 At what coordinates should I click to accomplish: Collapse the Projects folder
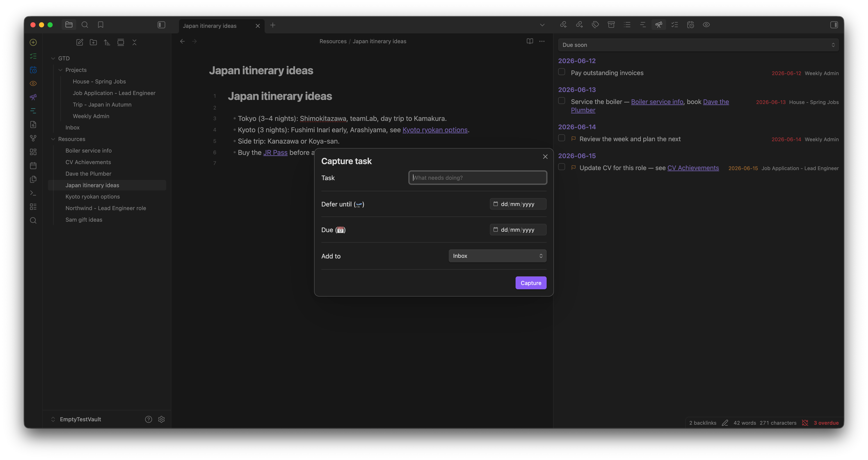(x=60, y=70)
